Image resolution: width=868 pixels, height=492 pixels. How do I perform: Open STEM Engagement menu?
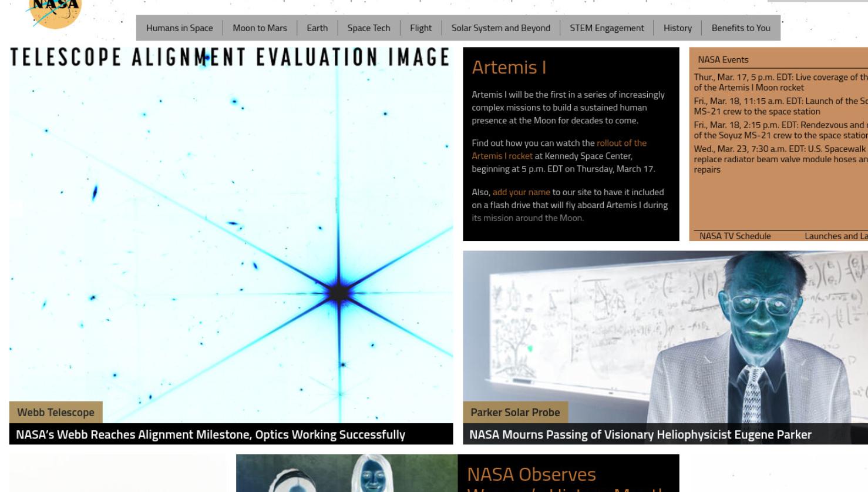tap(607, 28)
